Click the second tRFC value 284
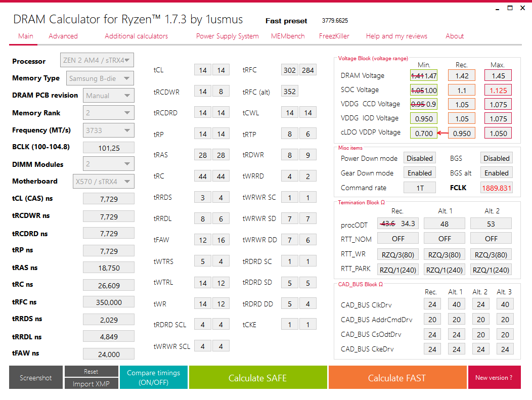Screen dimensions: 532x400 [x=308, y=70]
